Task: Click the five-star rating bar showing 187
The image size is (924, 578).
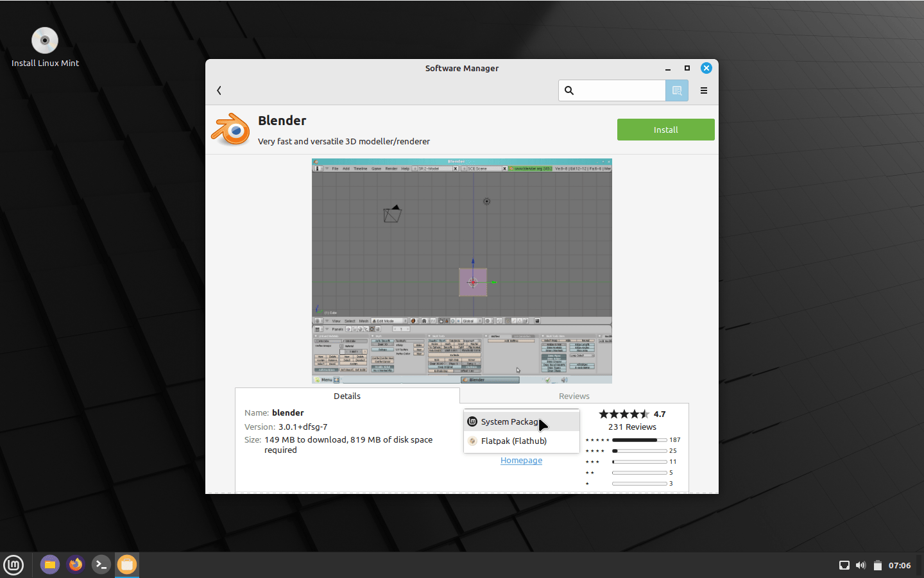Action: point(640,440)
